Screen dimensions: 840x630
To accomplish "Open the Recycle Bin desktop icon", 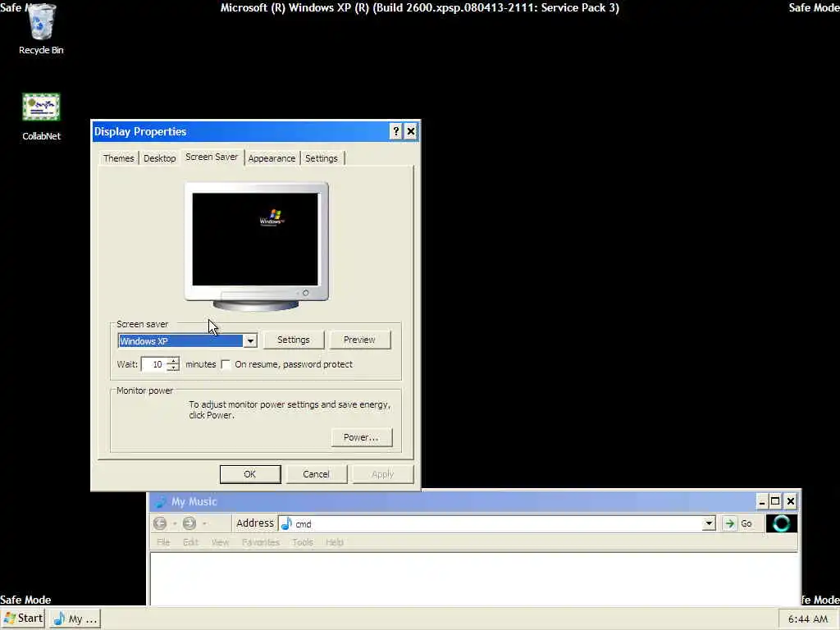I will pyautogui.click(x=41, y=29).
